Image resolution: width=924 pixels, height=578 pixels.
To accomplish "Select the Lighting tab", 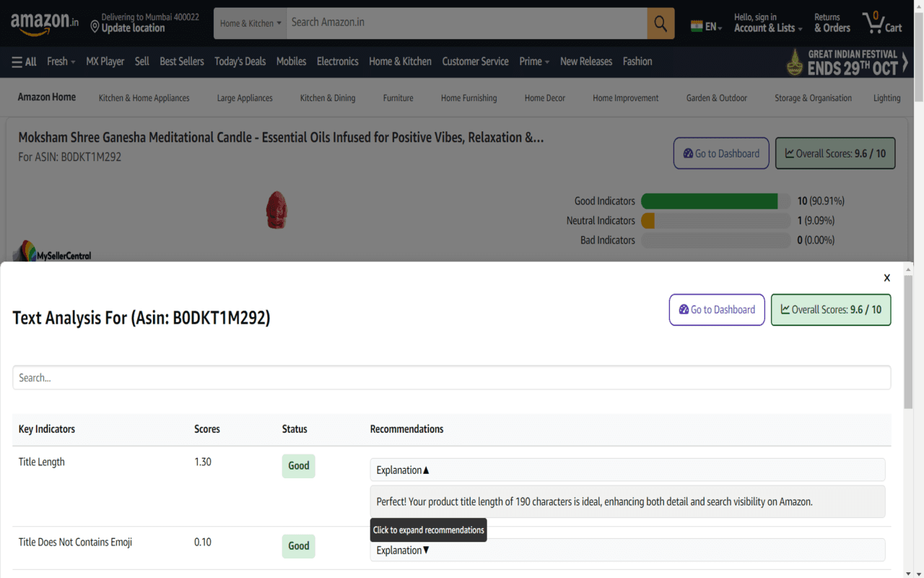I will click(x=887, y=98).
